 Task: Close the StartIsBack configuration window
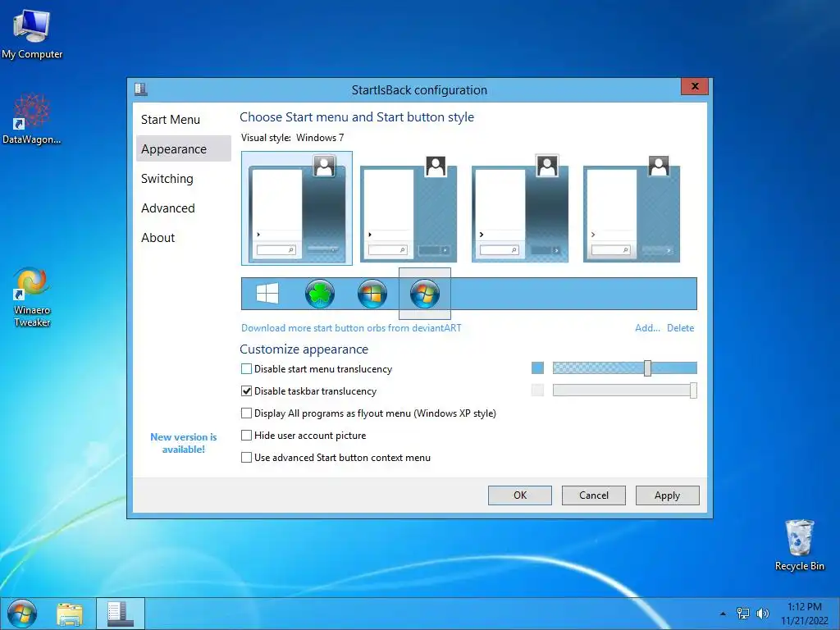pyautogui.click(x=695, y=86)
